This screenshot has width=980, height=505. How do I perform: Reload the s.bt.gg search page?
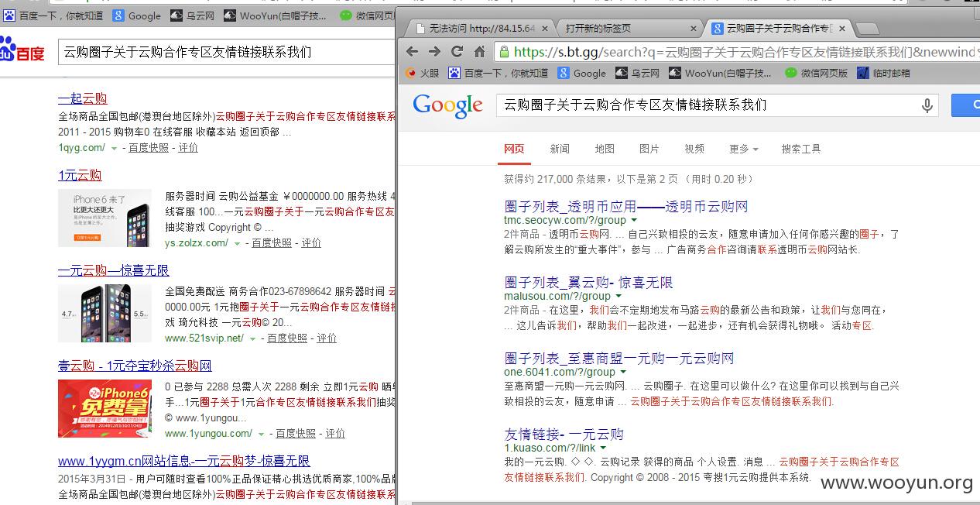tap(457, 52)
